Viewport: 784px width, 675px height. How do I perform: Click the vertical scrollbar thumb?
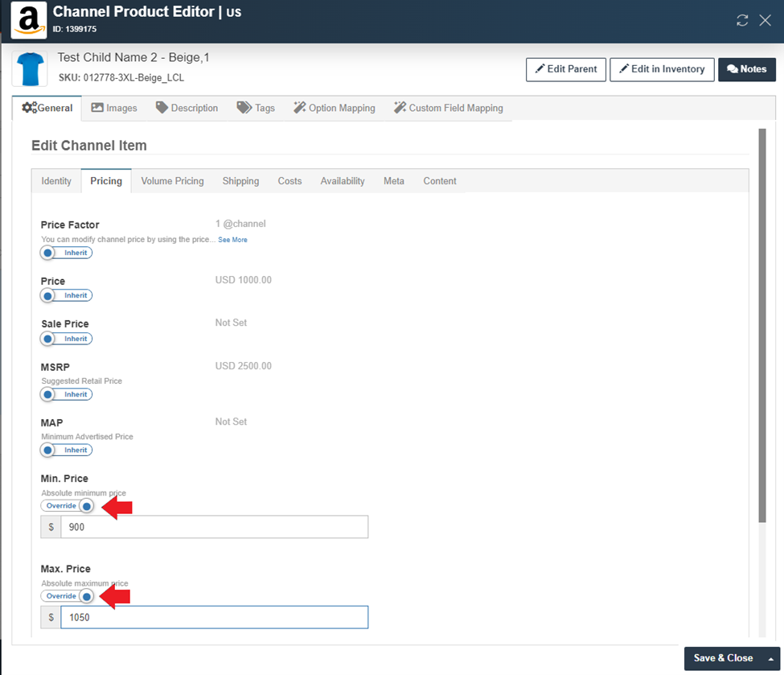(x=762, y=325)
